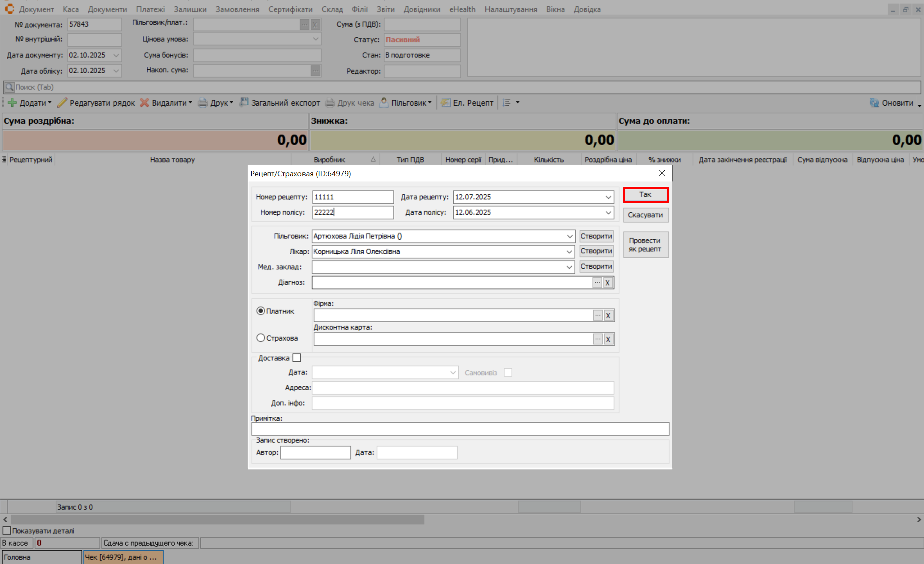Click Оновити refresh icon in toolbar
The image size is (924, 564).
click(874, 103)
